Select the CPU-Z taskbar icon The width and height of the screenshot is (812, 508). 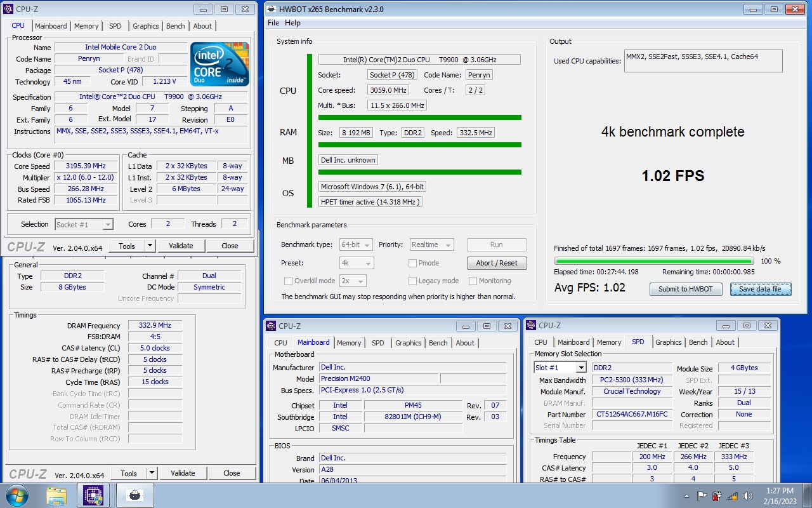coord(94,495)
